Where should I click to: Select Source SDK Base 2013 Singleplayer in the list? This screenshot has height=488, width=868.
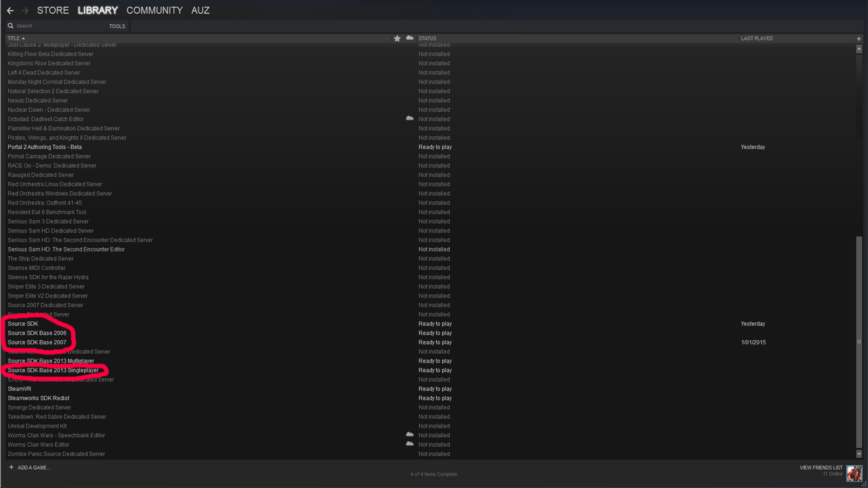click(54, 370)
